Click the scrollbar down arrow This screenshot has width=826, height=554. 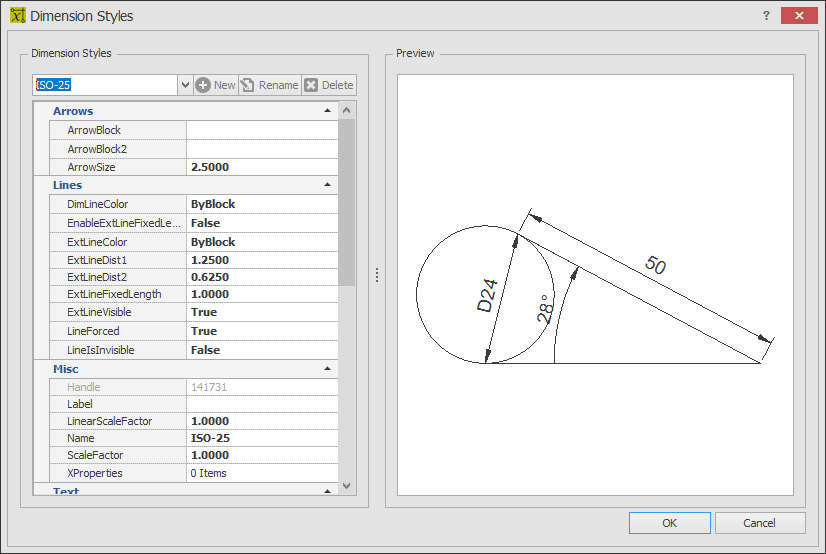346,486
